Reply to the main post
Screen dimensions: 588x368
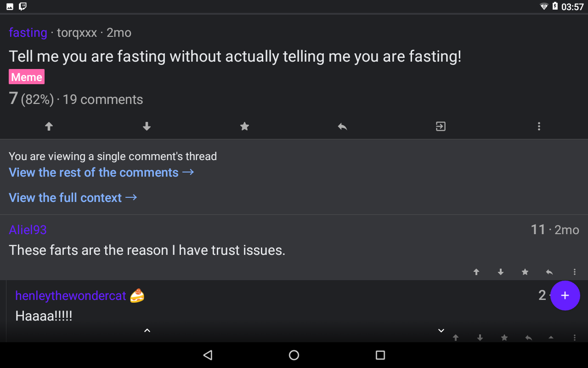tap(343, 126)
